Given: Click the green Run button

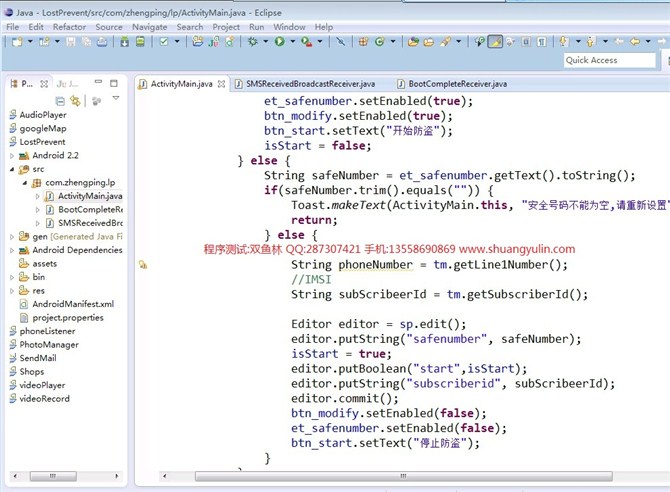Looking at the screenshot, I should click(279, 41).
